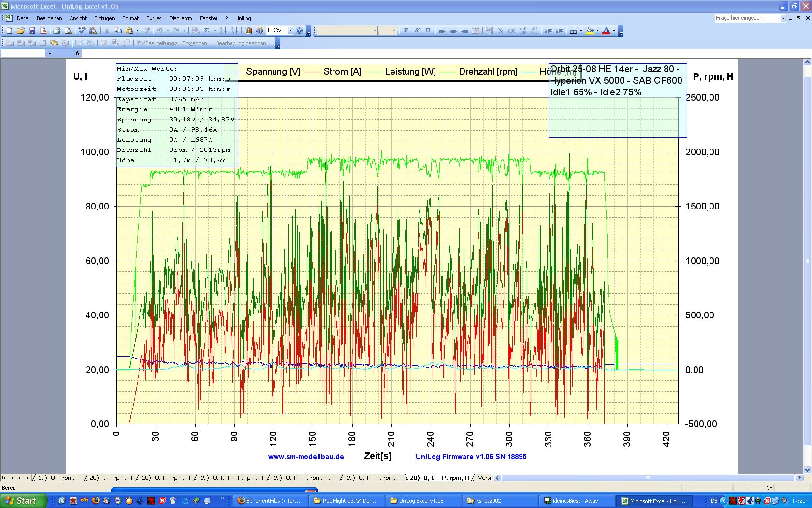Toggle bold formatting (F button)
Screen dimensions: 812x508
[x=406, y=30]
